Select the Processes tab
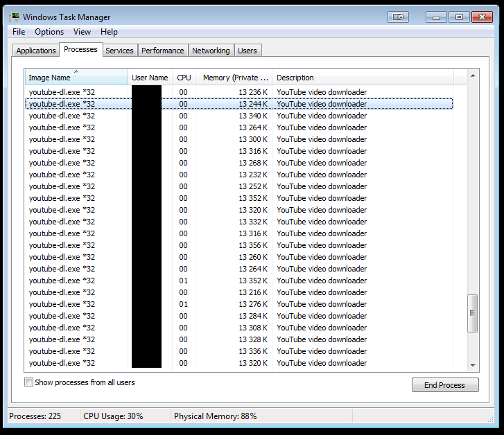Screen dimensions: 504x435 pos(80,49)
